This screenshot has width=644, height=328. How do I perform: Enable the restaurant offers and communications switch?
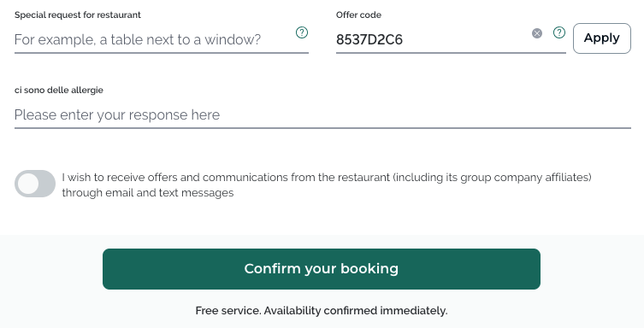click(x=35, y=184)
